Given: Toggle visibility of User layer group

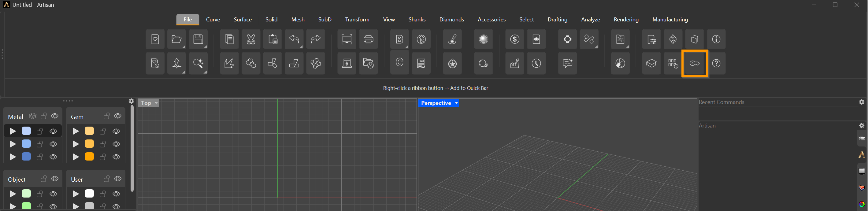Looking at the screenshot, I should pyautogui.click(x=117, y=179).
